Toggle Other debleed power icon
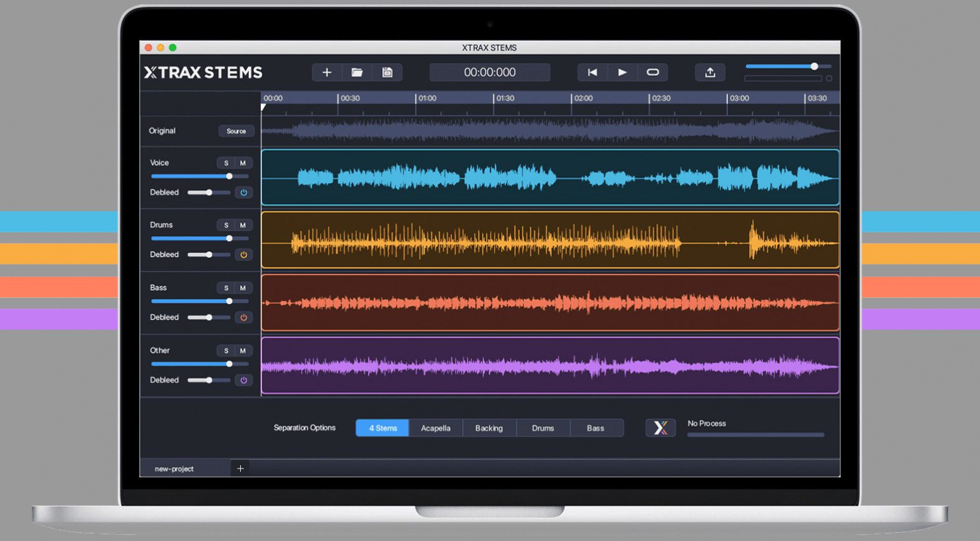The height and width of the screenshot is (541, 980). (243, 380)
